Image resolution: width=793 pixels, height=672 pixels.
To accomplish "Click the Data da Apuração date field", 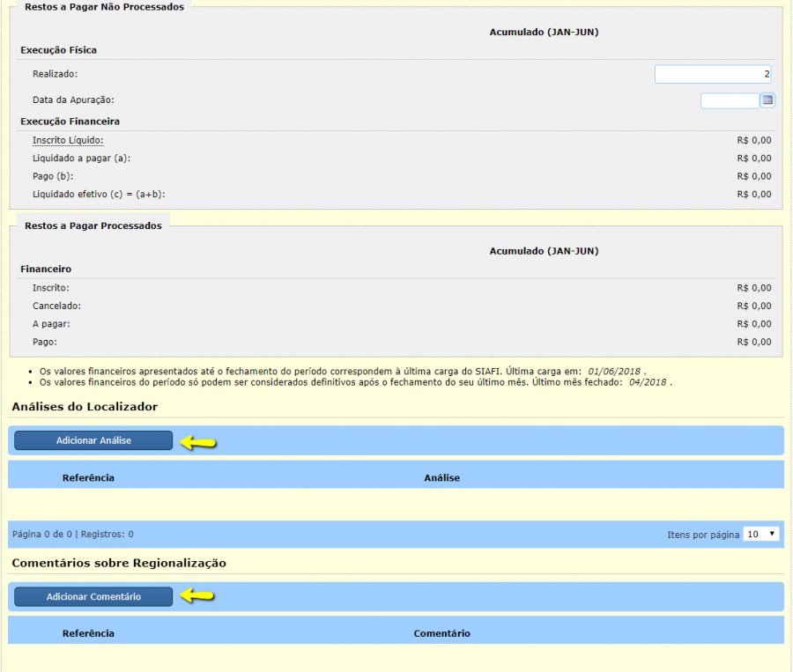I will [730, 100].
